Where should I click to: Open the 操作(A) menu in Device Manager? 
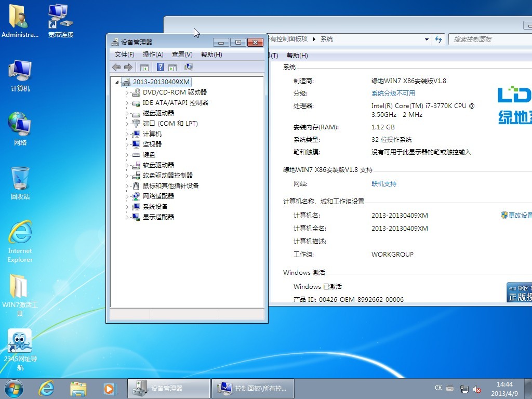pyautogui.click(x=153, y=55)
